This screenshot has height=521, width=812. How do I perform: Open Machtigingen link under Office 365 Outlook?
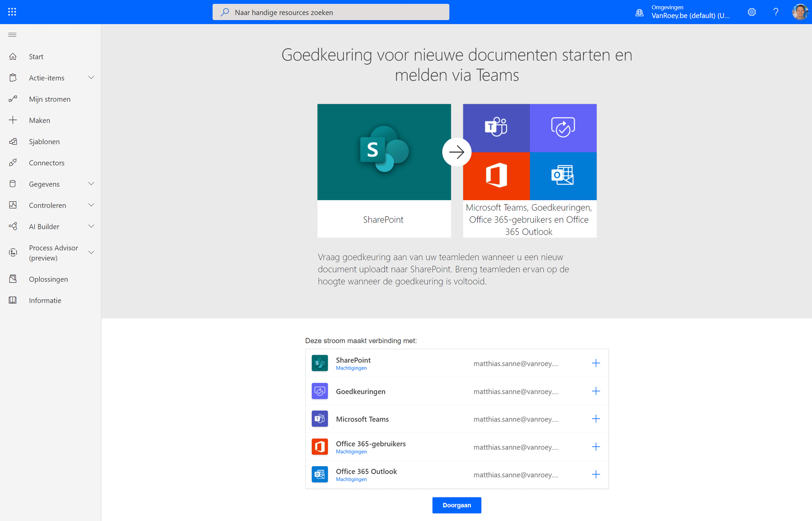pos(351,479)
